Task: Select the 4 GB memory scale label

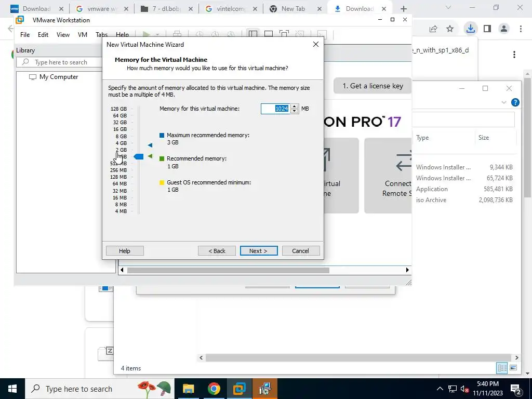Action: pos(121,143)
